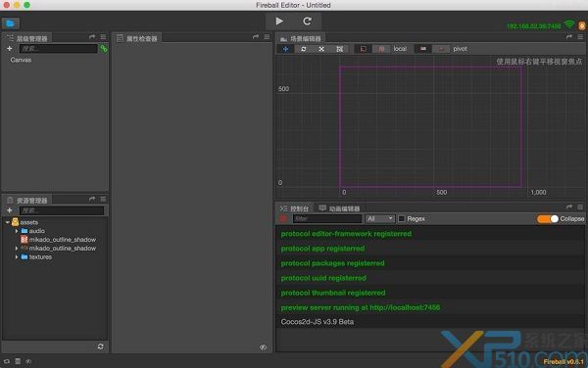Click the Play preview button
This screenshot has height=368, width=588.
(x=279, y=21)
